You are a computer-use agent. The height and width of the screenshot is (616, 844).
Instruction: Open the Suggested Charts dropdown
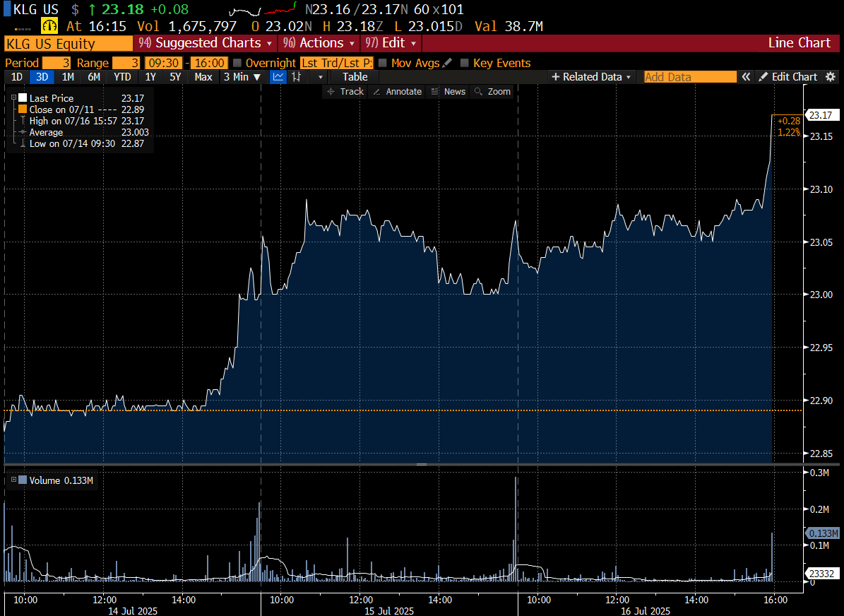click(x=205, y=43)
